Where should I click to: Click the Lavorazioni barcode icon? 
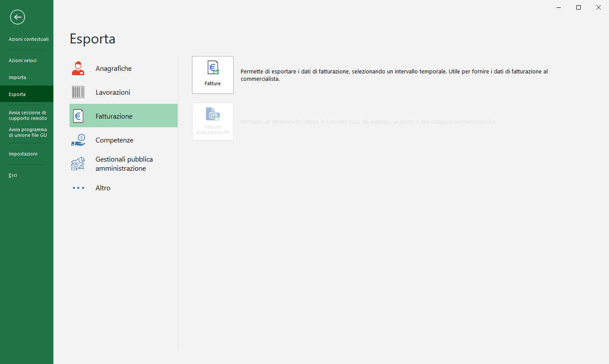78,93
